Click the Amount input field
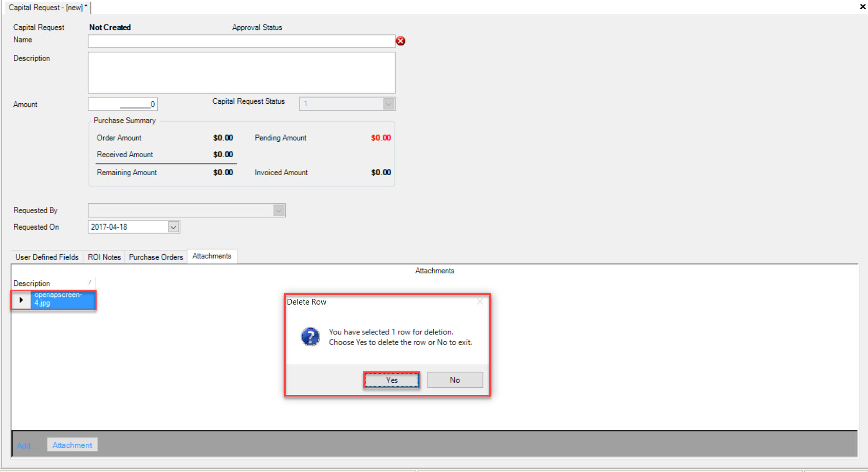 (123, 104)
